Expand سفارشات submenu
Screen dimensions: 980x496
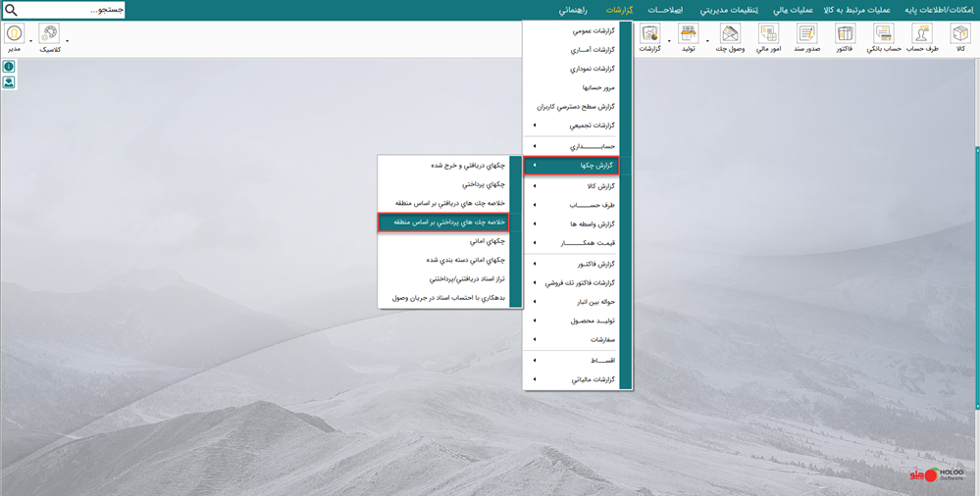(571, 340)
